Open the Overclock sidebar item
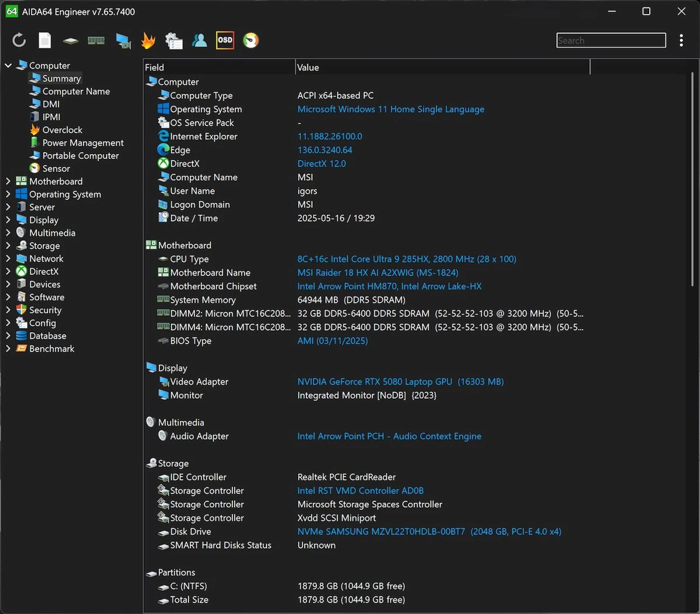This screenshot has width=700, height=614. tap(56, 130)
